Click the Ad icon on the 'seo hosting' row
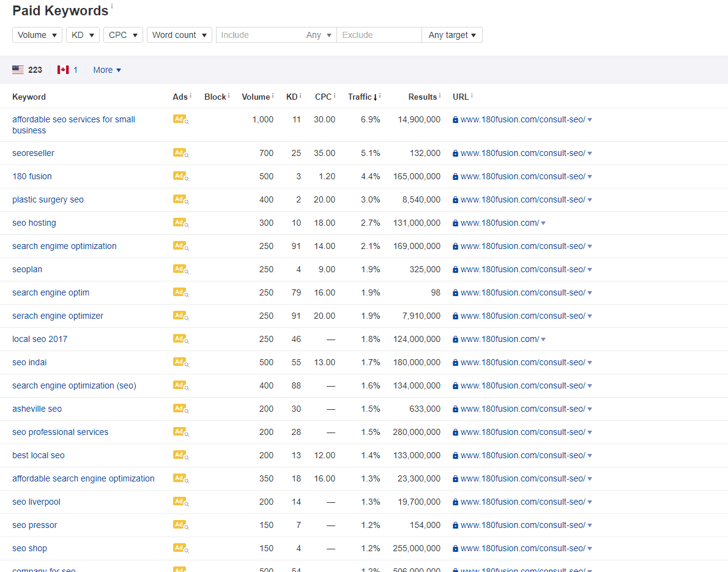The image size is (728, 572). pos(180,223)
